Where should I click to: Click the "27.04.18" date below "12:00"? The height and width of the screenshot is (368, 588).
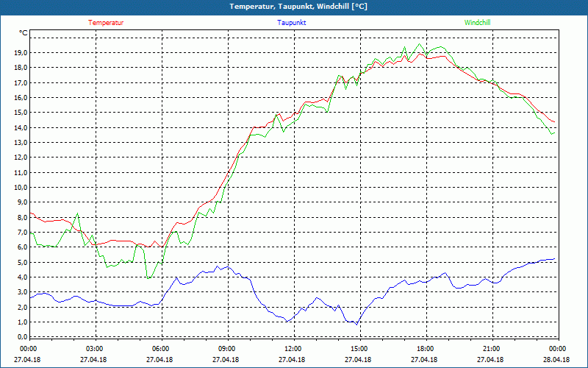(x=292, y=359)
